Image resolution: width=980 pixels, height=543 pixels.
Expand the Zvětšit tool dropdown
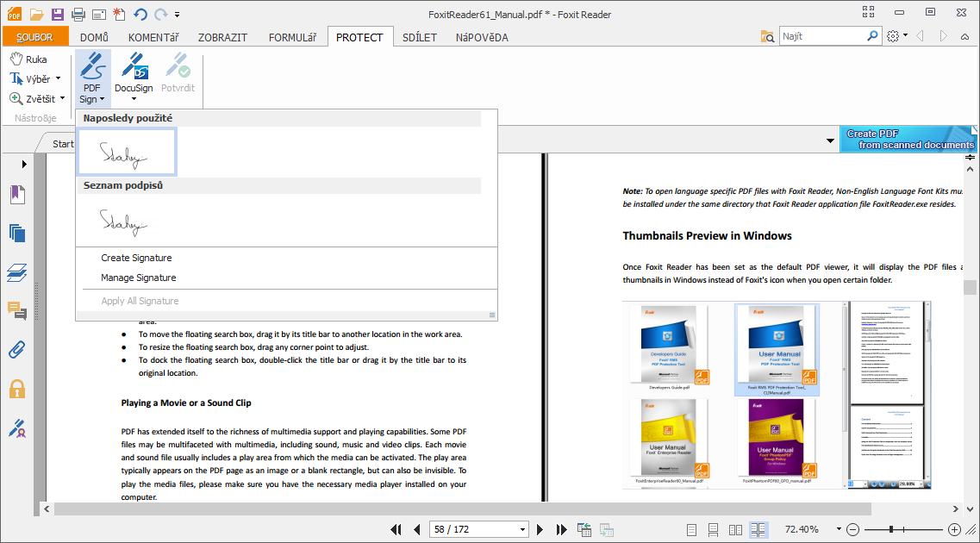pyautogui.click(x=62, y=99)
